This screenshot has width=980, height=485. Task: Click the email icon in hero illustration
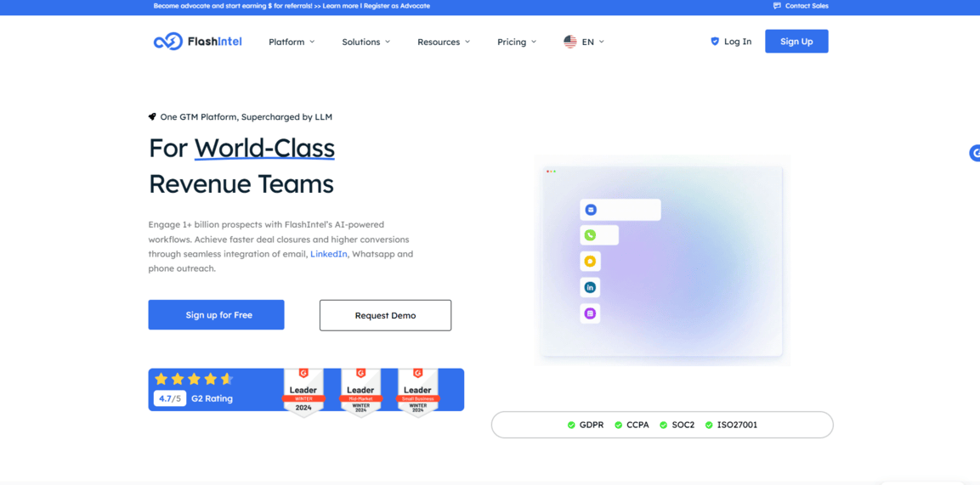(591, 210)
